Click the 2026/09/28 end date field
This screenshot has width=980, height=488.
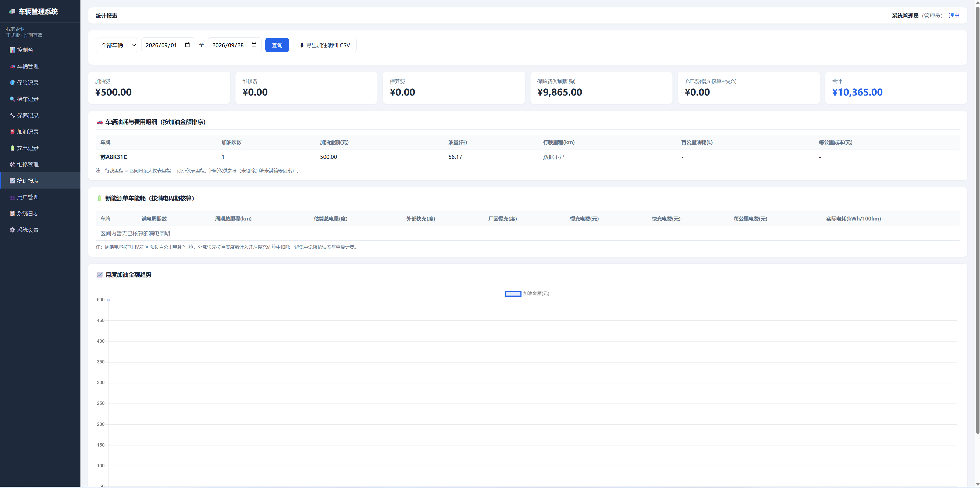pos(234,45)
